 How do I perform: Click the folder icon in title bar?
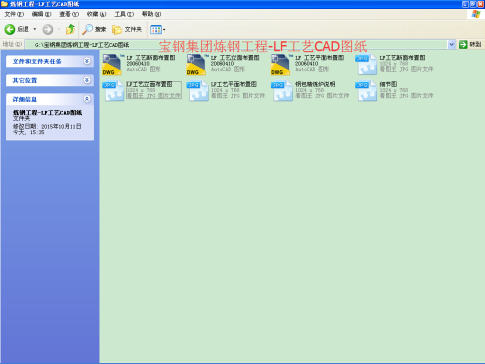point(4,4)
